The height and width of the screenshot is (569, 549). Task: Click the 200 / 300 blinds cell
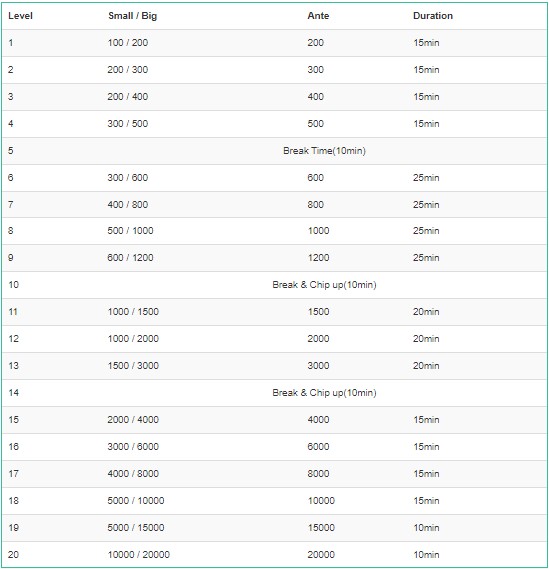128,70
